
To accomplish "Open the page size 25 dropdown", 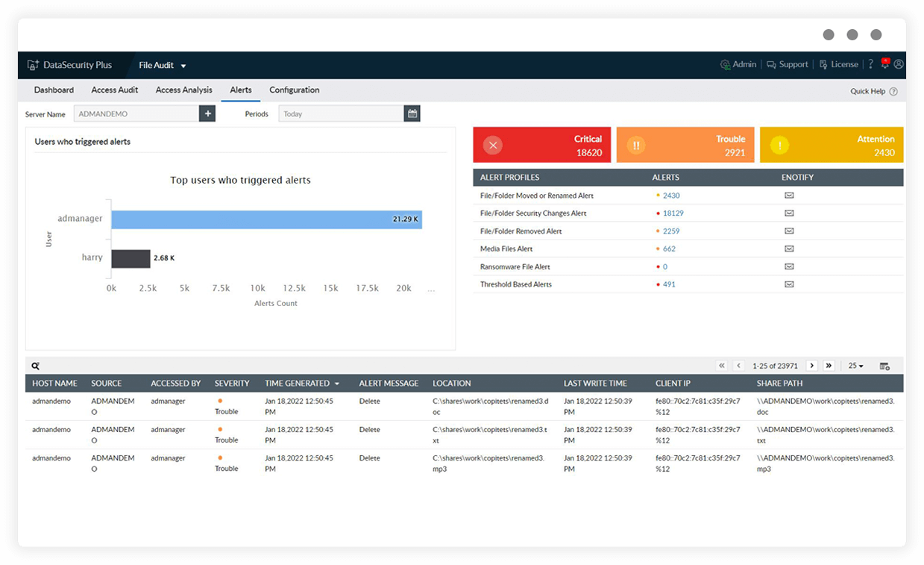I will (x=855, y=366).
